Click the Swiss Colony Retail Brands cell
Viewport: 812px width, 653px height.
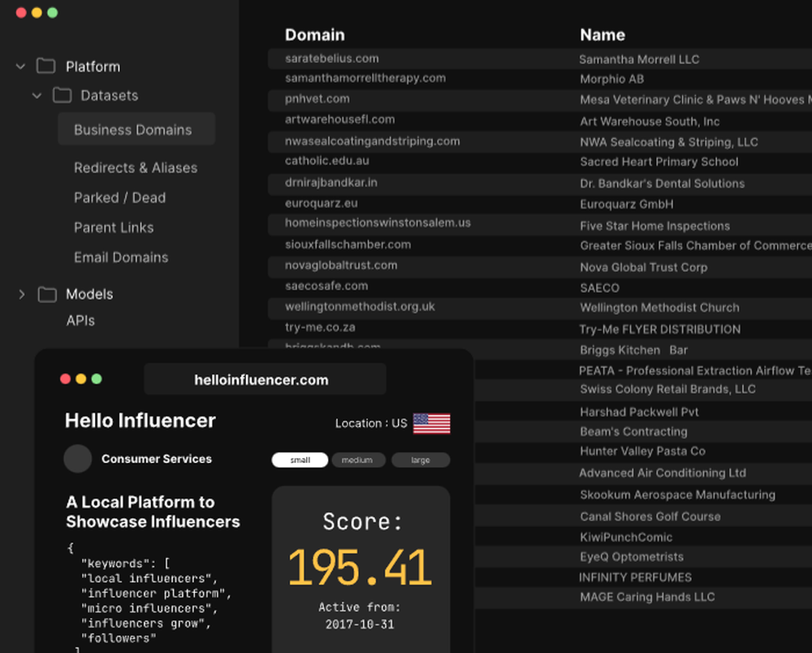coord(667,389)
